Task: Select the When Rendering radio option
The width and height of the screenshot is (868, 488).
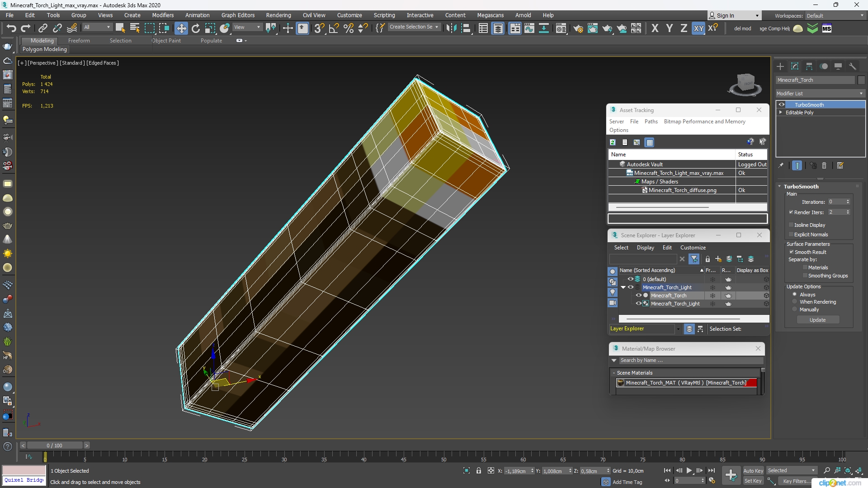Action: (x=795, y=302)
